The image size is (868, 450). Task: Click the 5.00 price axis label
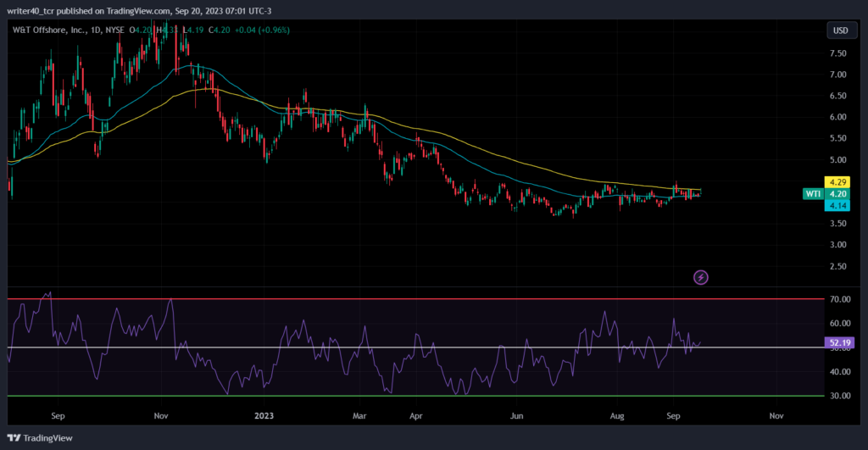pyautogui.click(x=838, y=159)
